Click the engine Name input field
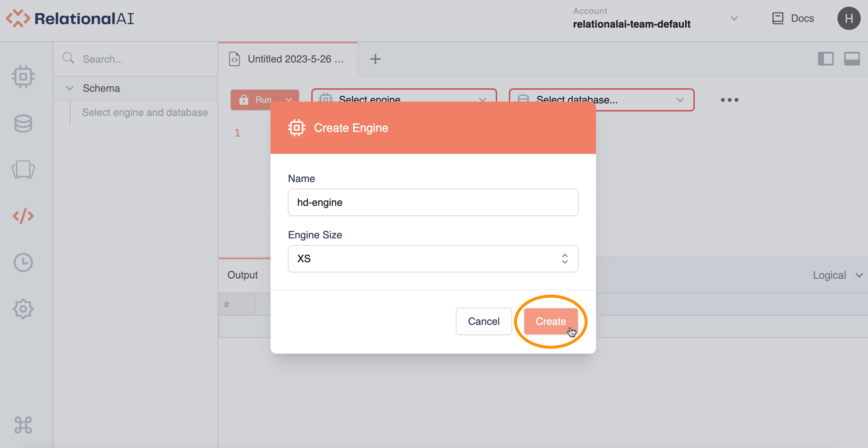 [x=433, y=202]
